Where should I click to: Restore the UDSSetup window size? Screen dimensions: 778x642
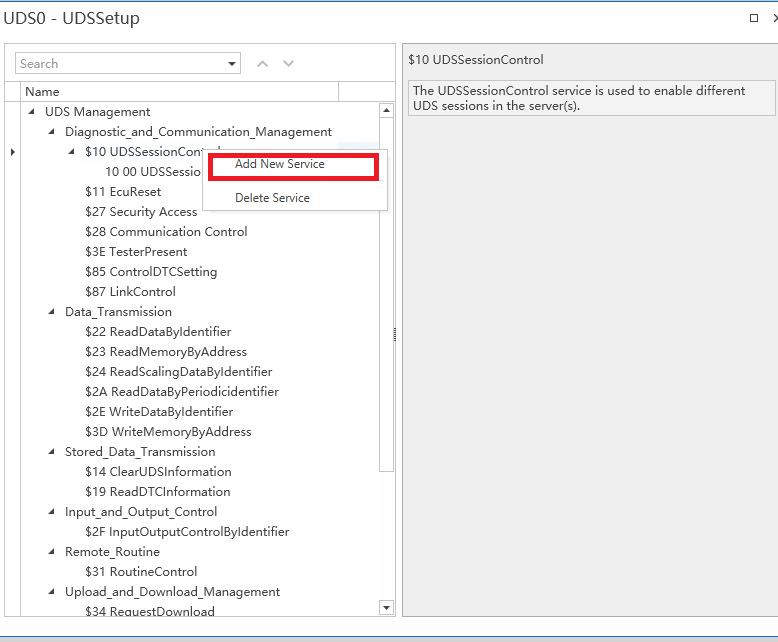click(x=753, y=18)
